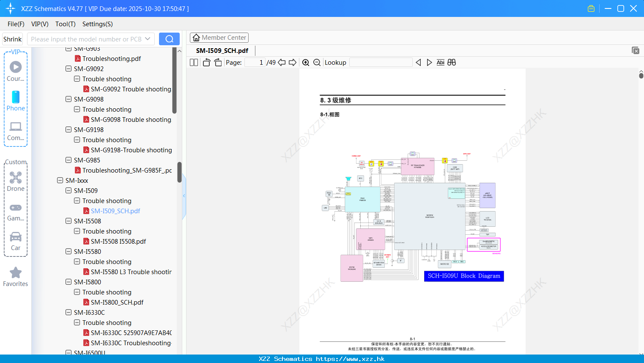Select the Phone category in the sidebar
This screenshot has width=644, height=363.
tap(16, 101)
